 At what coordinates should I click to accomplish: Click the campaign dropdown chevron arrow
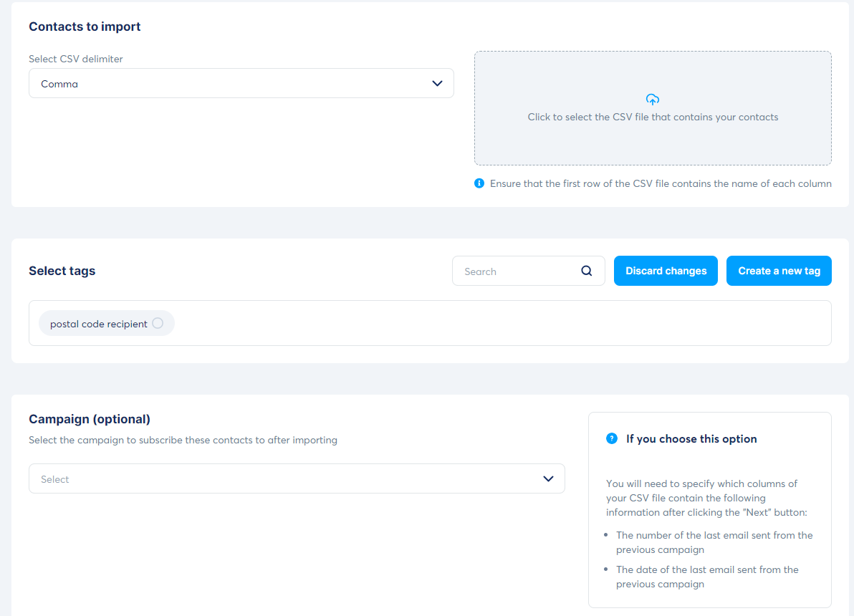[548, 478]
